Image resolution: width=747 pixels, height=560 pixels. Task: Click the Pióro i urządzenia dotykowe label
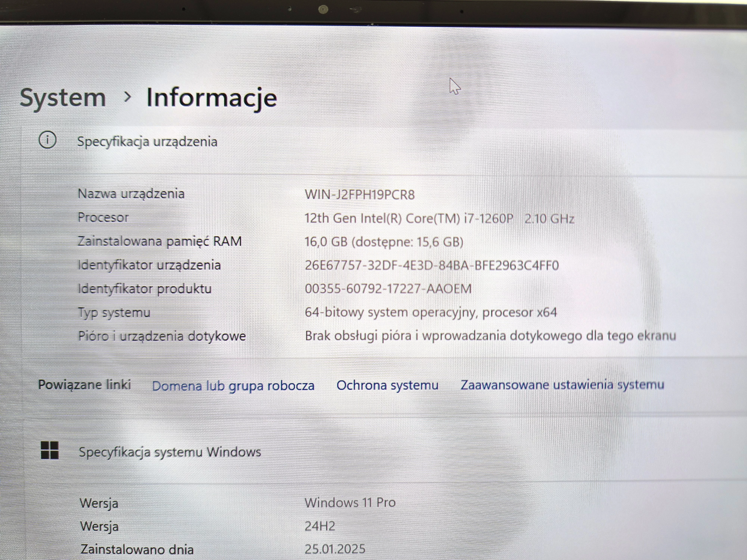[x=162, y=336]
